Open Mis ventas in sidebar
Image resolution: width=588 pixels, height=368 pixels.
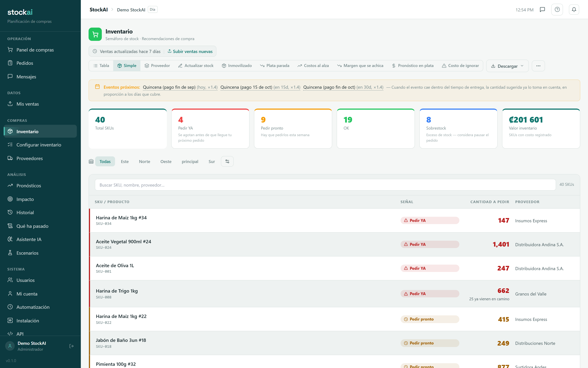[40, 104]
